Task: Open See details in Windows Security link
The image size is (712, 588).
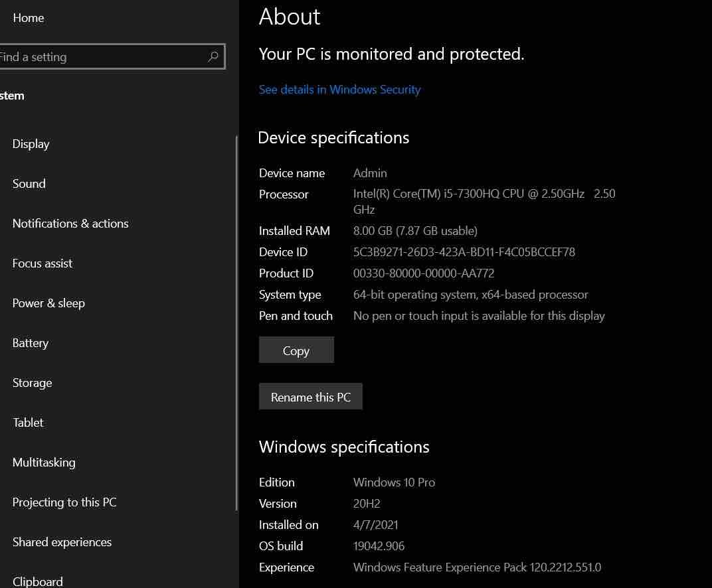Action: point(339,90)
